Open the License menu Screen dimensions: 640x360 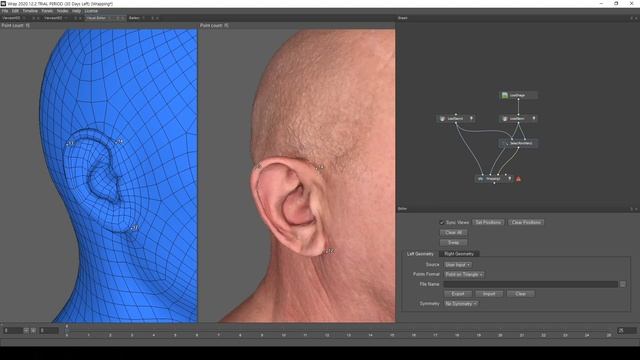91,11
